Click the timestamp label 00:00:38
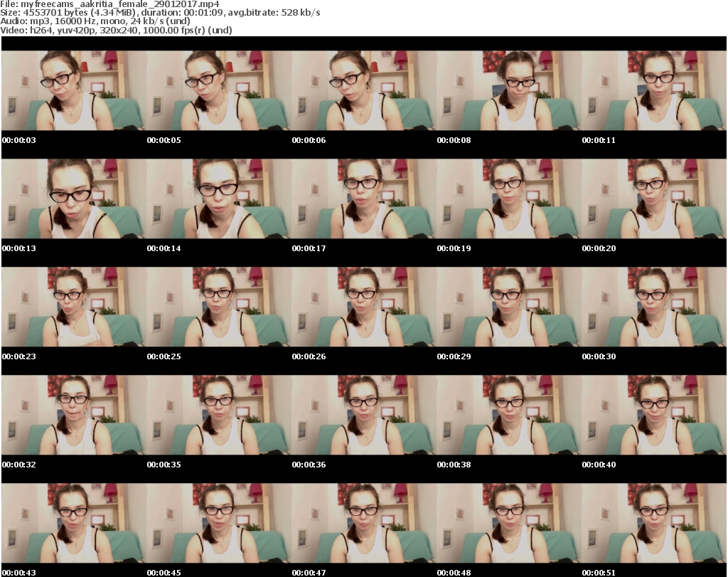Screen dimensions: 728x577 [x=454, y=465]
